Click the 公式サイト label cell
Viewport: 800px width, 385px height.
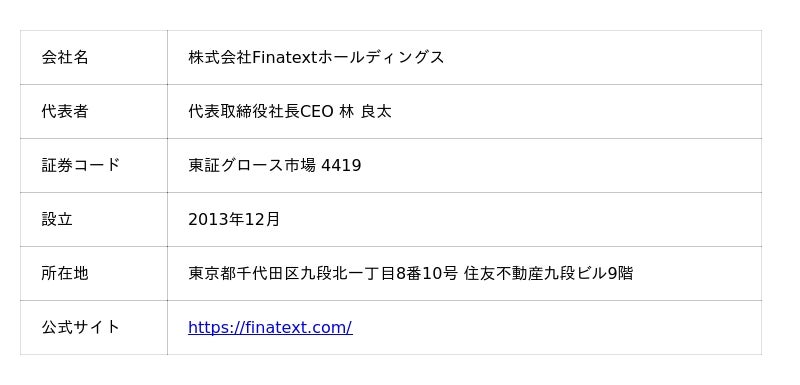(x=94, y=328)
